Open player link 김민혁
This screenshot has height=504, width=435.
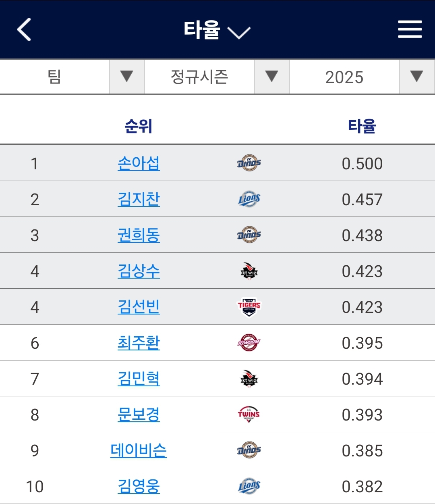click(139, 379)
